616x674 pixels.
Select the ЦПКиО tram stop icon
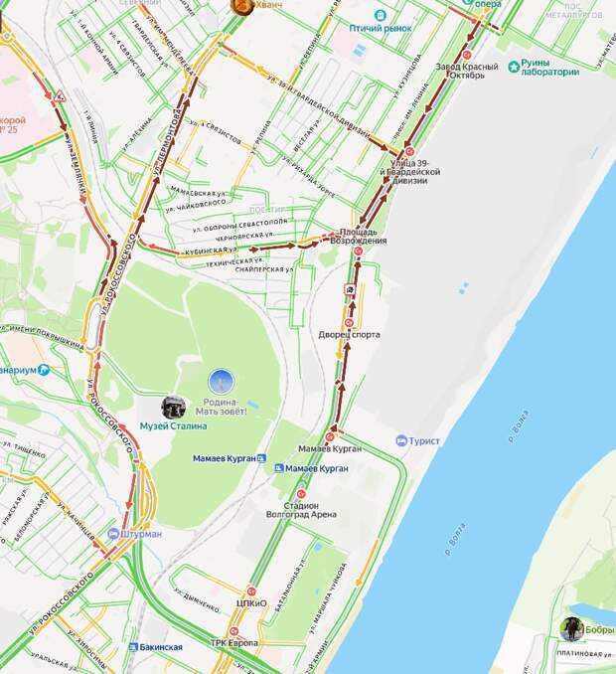pyautogui.click(x=251, y=591)
